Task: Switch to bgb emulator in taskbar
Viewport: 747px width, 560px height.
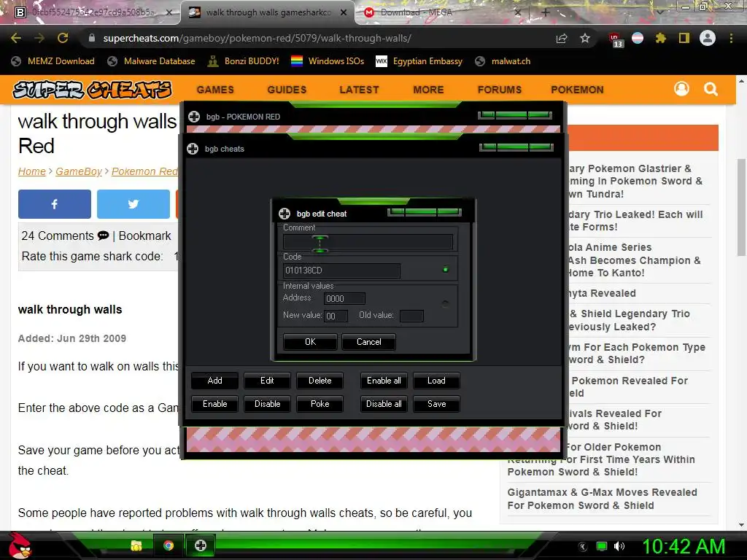Action: (x=200, y=545)
